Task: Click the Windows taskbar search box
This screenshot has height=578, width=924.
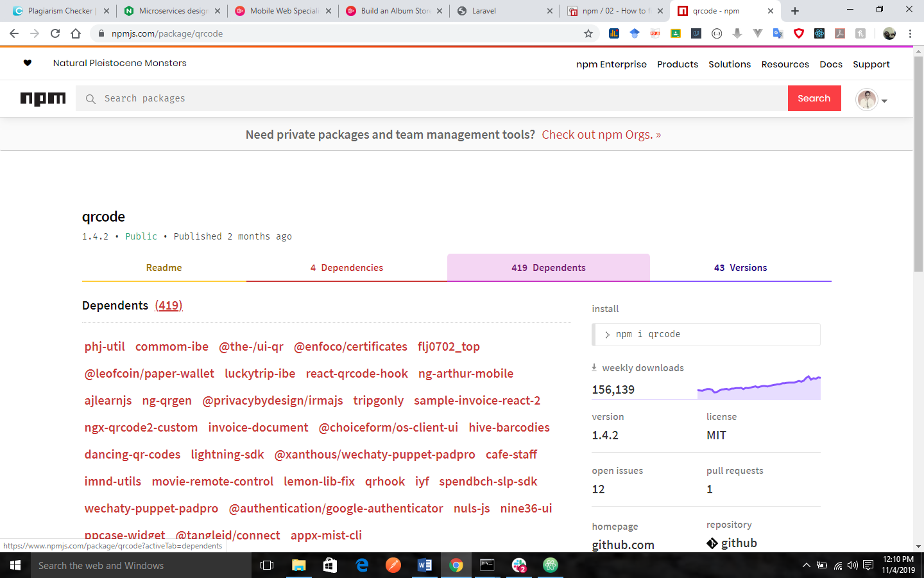Action: 141,565
